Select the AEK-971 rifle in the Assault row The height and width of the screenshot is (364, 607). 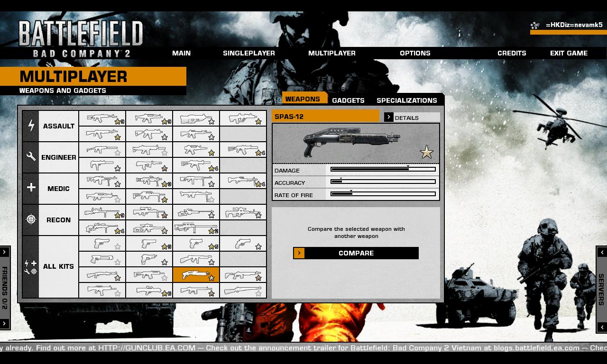[x=102, y=118]
